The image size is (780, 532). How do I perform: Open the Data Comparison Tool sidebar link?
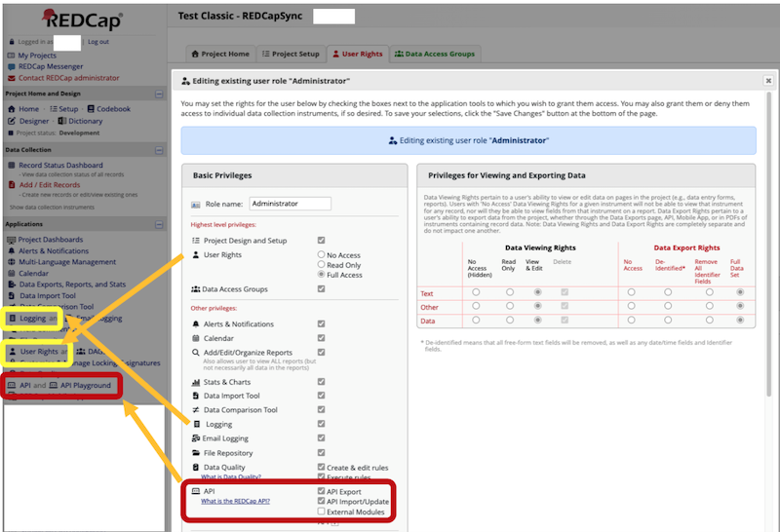pyautogui.click(x=57, y=307)
